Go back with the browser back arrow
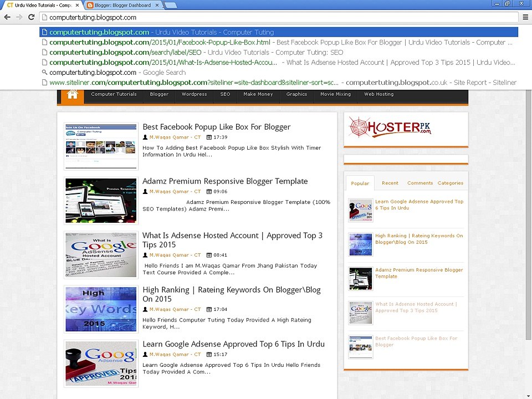Screen dimensions: 532x399 coord(7,17)
